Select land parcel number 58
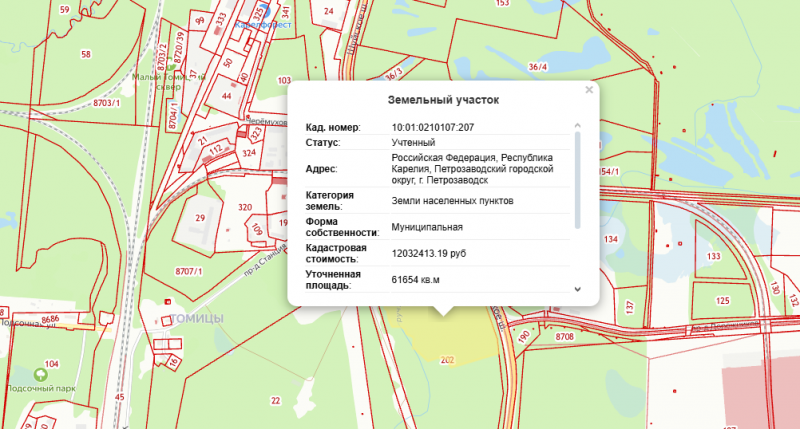 [86, 54]
